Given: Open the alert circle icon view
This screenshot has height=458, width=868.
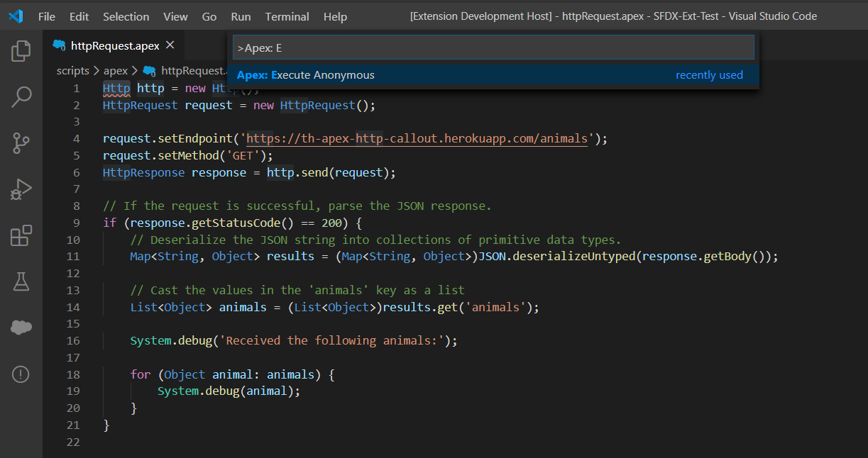Looking at the screenshot, I should pos(21,374).
